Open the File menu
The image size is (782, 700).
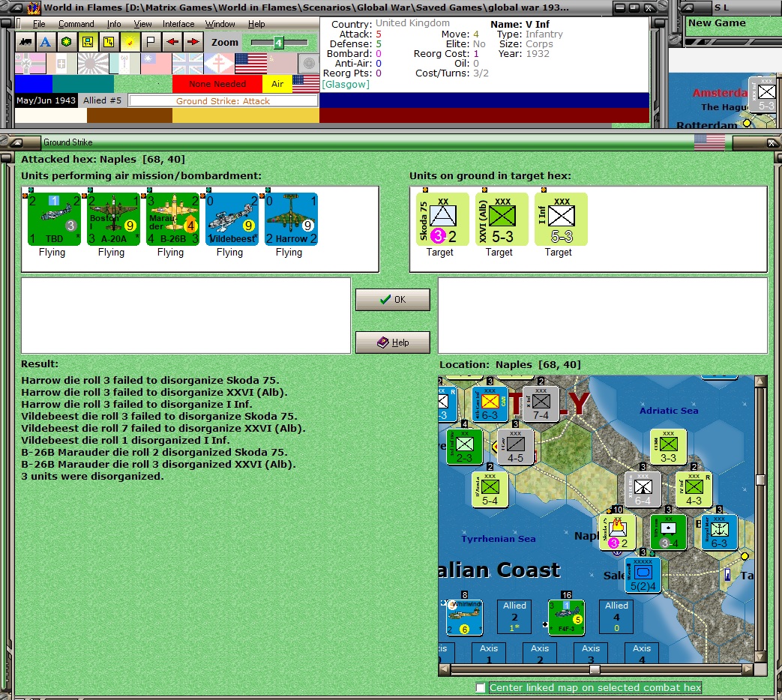click(x=39, y=24)
